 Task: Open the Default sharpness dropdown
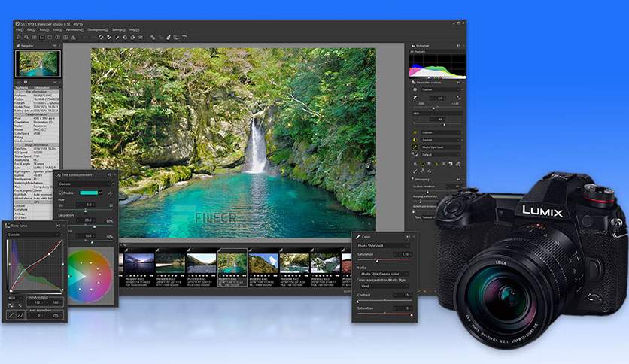441,155
